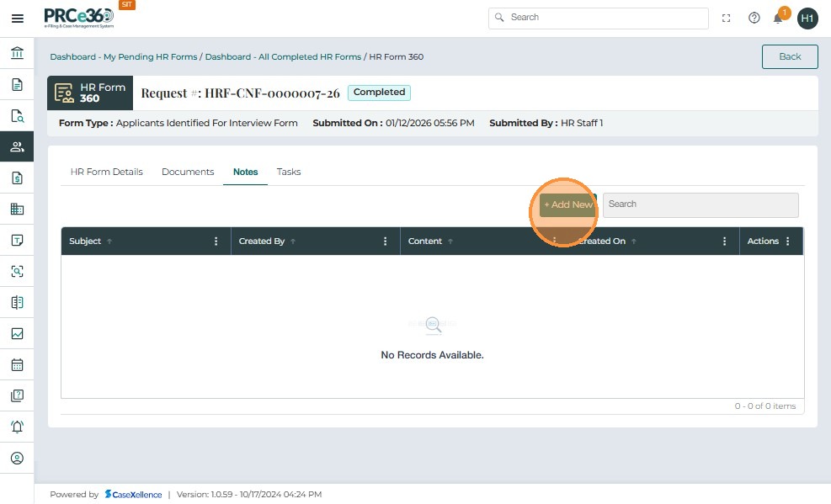The height and width of the screenshot is (504, 831).
Task: Click 'Applicants Identified For Interview Form' text
Action: [206, 124]
